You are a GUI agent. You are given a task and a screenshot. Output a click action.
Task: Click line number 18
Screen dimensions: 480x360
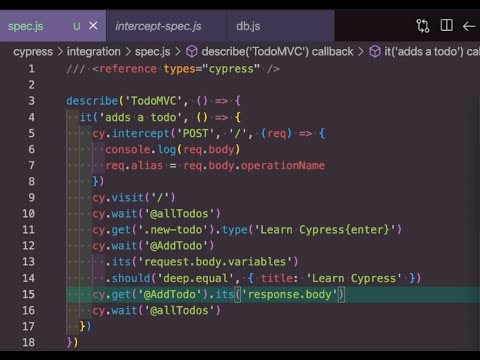(x=29, y=342)
